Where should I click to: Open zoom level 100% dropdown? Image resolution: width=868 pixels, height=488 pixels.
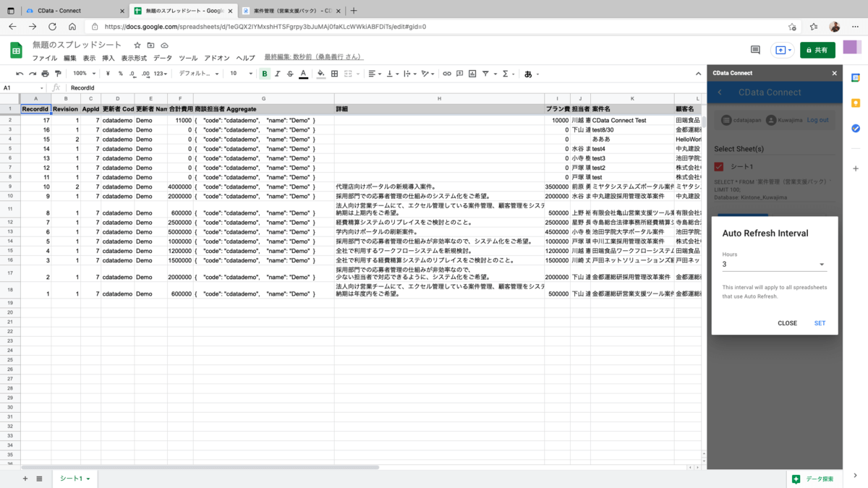coord(84,74)
